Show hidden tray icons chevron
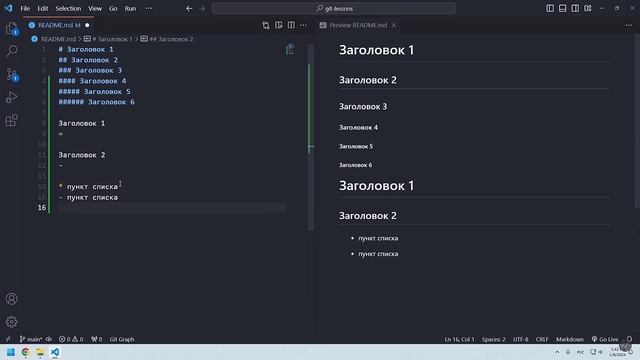 [x=557, y=352]
